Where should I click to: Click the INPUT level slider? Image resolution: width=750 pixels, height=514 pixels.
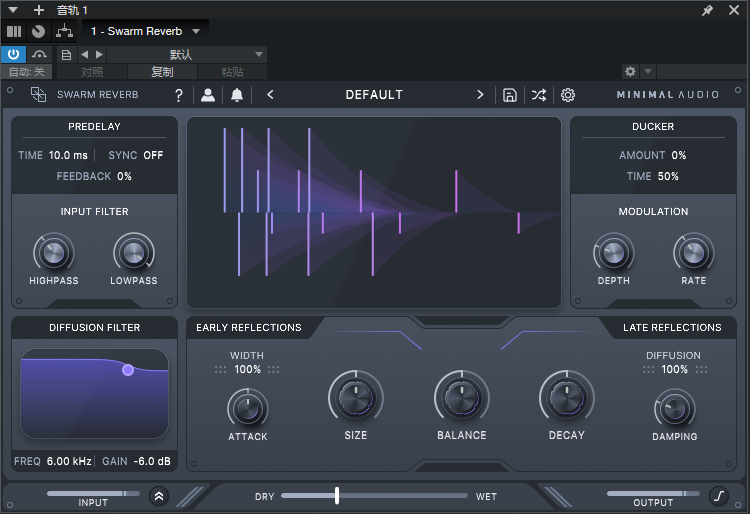[x=93, y=493]
